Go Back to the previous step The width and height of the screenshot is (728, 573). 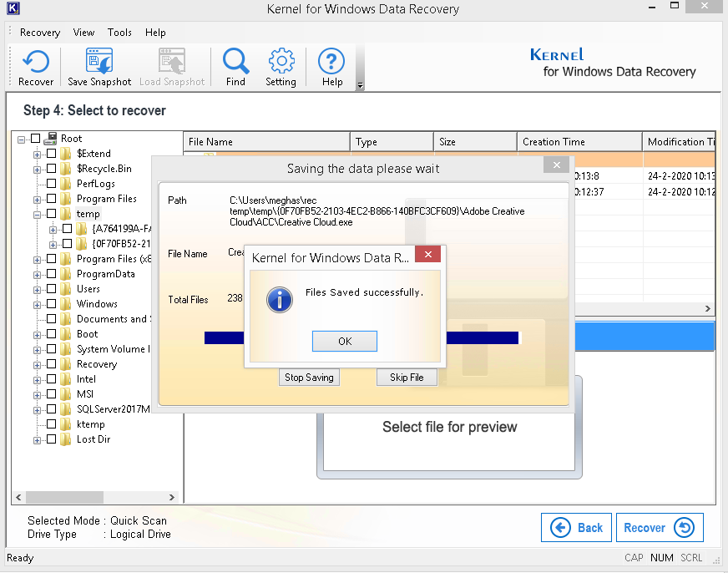[576, 528]
